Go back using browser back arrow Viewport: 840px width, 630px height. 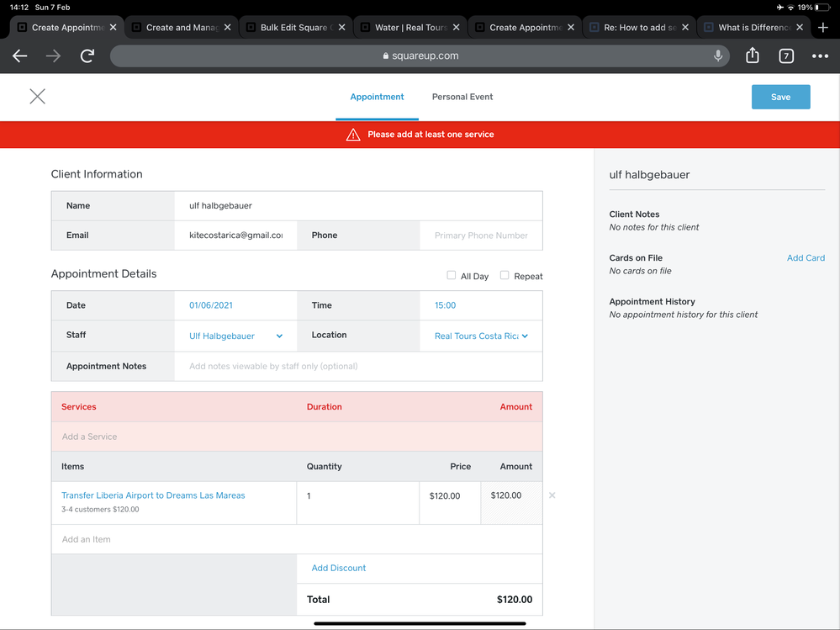click(x=20, y=56)
